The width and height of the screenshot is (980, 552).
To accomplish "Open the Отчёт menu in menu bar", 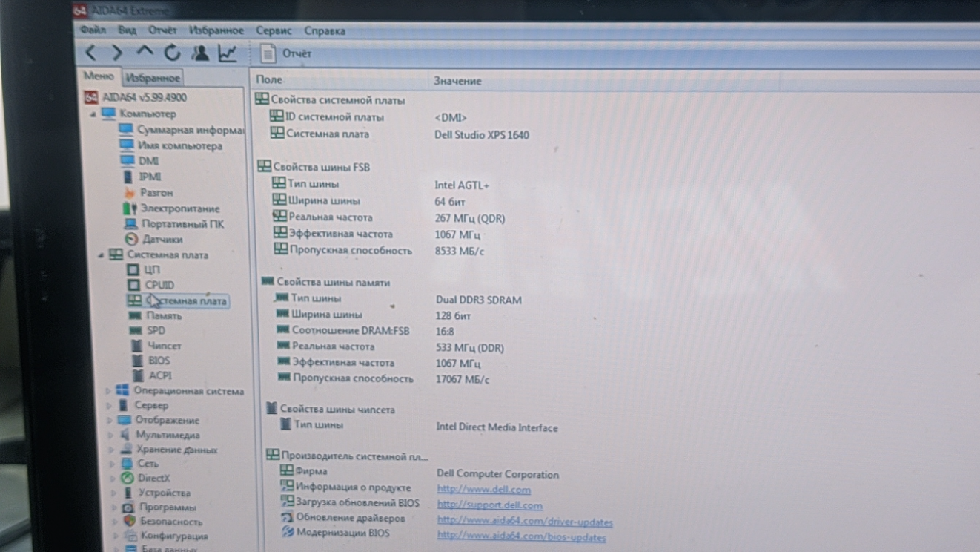I will (162, 30).
